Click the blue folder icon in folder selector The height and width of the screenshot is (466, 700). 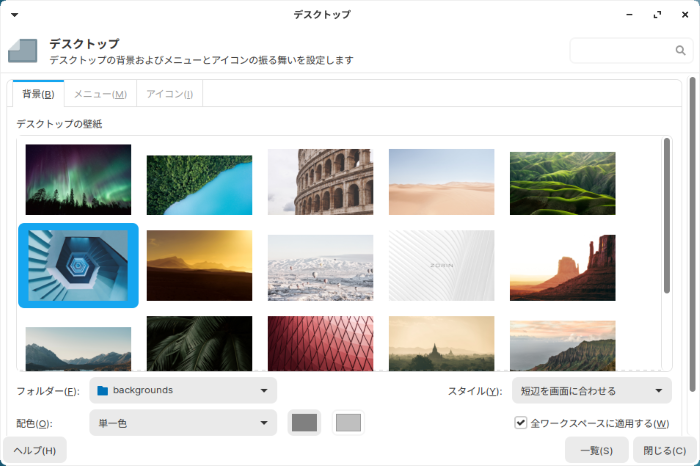click(x=102, y=390)
